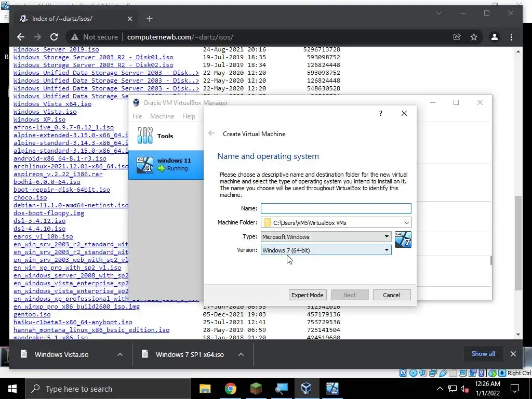Click the Chrome tab search chevron
The width and height of the screenshot is (532, 399).
(438, 13)
